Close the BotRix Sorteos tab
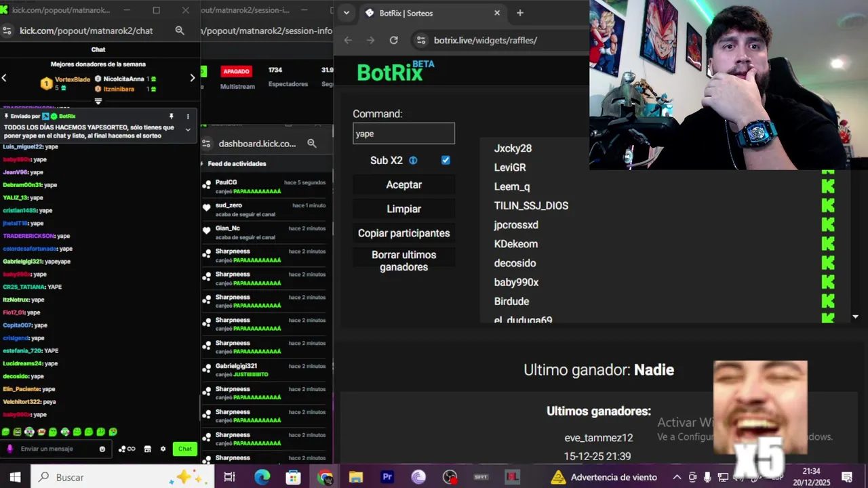This screenshot has height=488, width=868. point(497,13)
